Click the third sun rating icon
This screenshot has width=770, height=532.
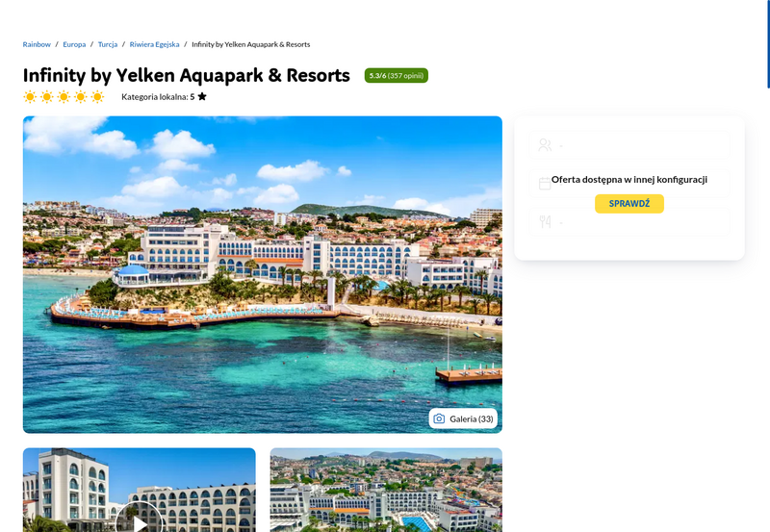pos(64,96)
